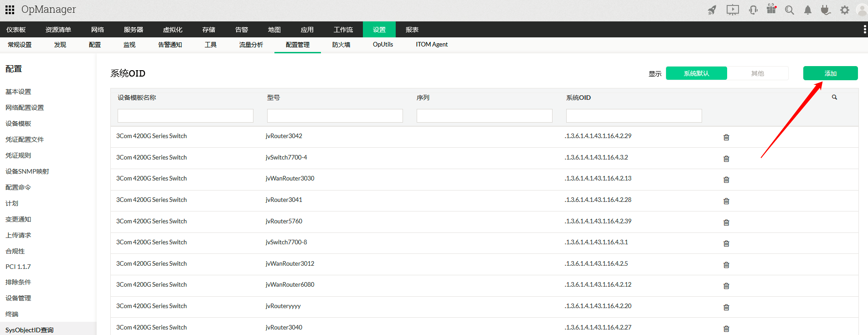Delete the jvWanRouter3030 row
This screenshot has width=868, height=335.
point(726,180)
